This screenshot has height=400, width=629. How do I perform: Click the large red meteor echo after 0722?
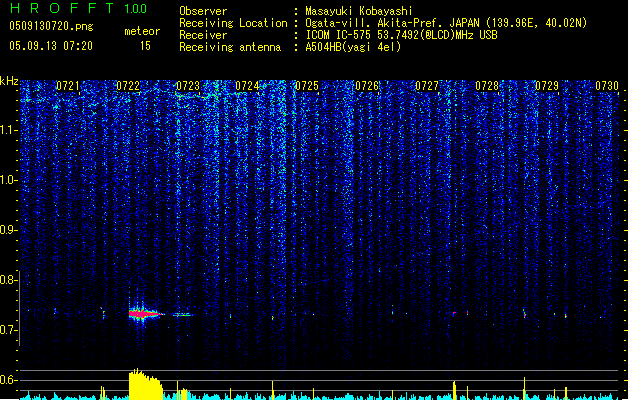tap(145, 313)
